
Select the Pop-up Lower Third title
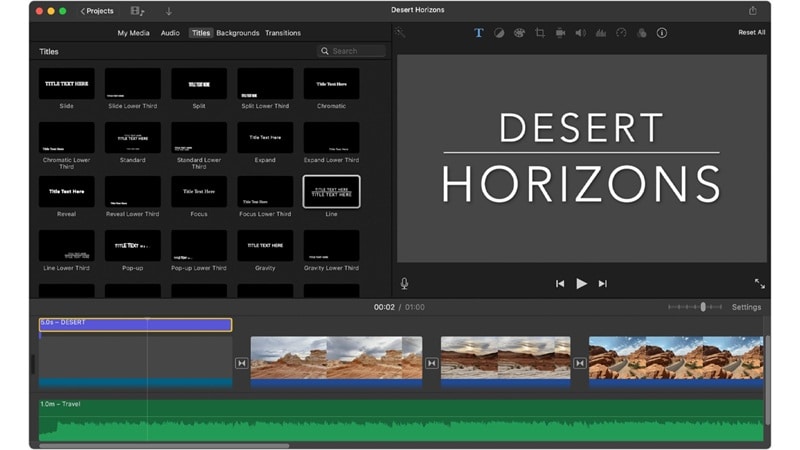tap(199, 246)
